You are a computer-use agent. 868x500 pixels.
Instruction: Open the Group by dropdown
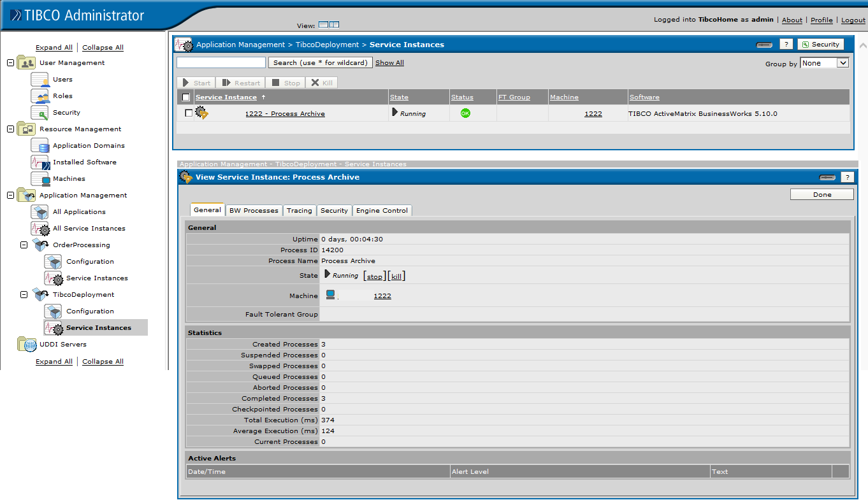[x=824, y=62]
